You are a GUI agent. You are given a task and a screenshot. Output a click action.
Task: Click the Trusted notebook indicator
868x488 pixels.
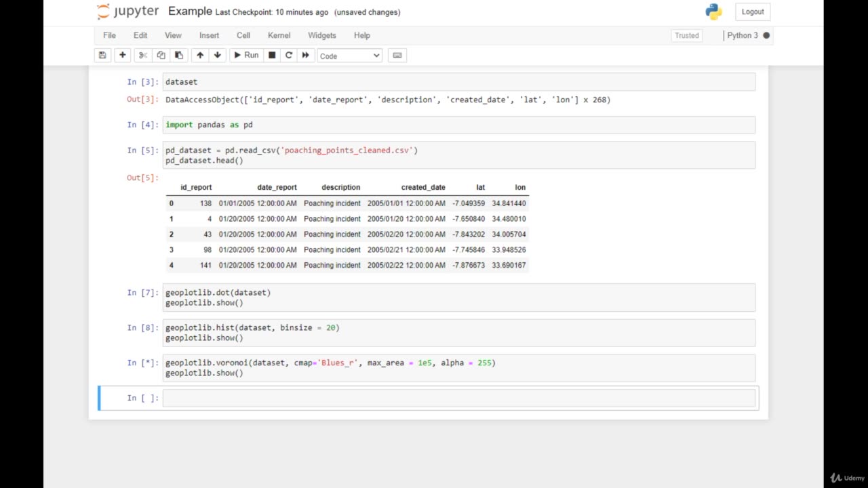pyautogui.click(x=687, y=35)
